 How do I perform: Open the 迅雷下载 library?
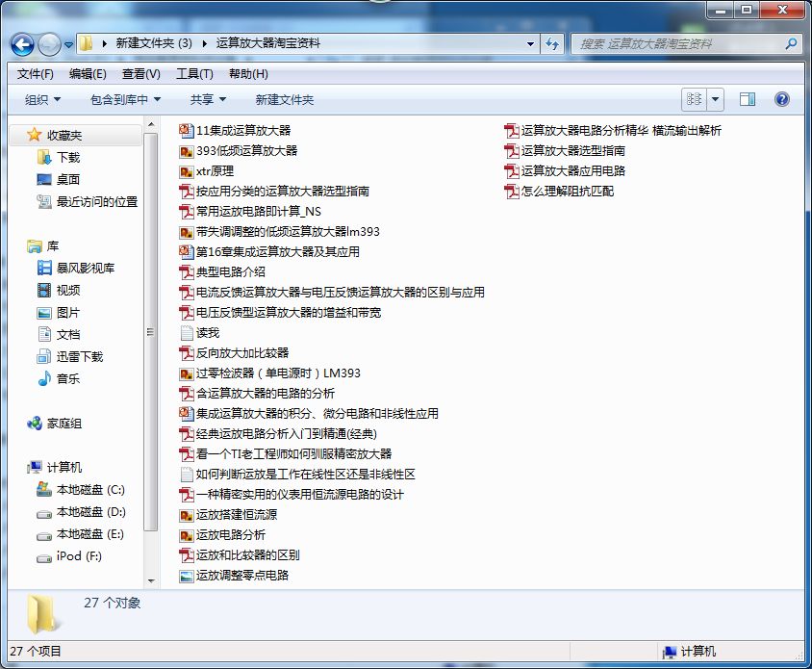tap(79, 356)
